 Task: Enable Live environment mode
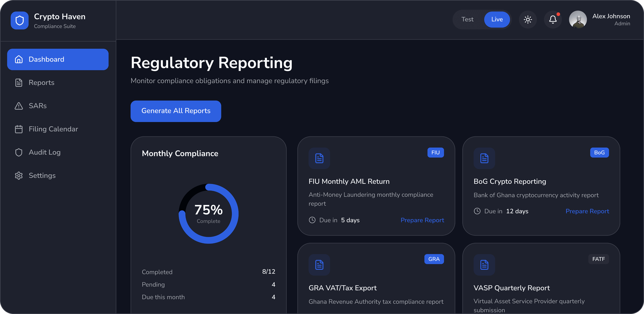pyautogui.click(x=497, y=19)
